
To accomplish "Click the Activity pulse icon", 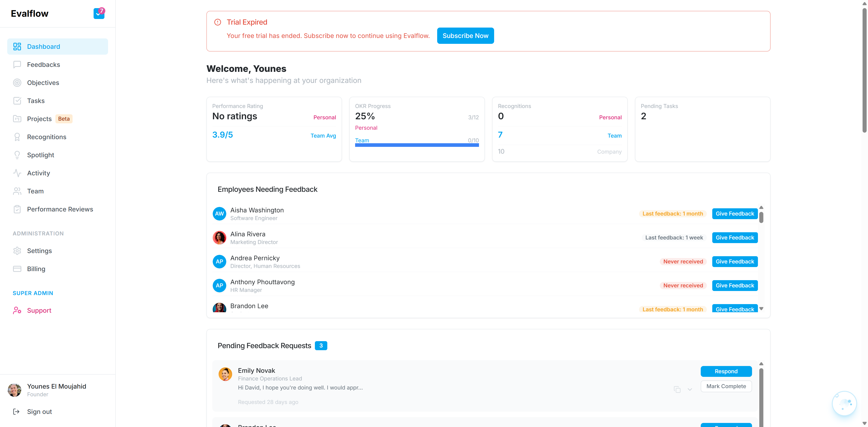I will click(17, 173).
